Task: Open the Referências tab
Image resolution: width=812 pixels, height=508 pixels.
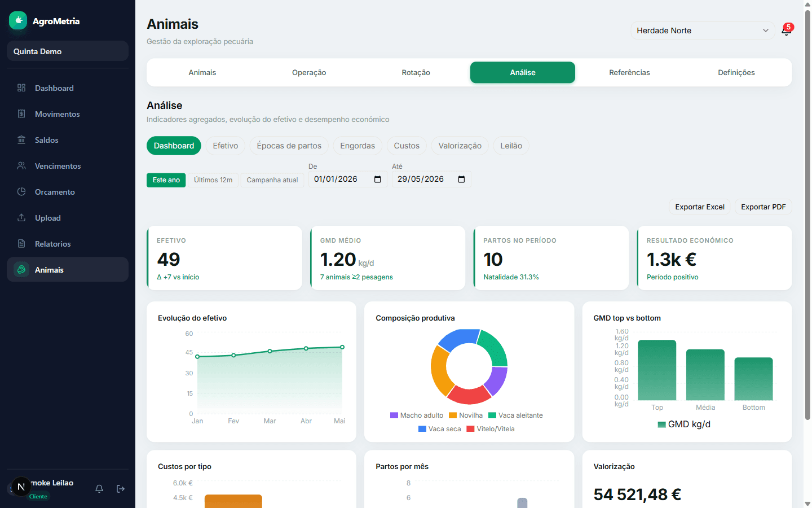Action: (x=629, y=72)
